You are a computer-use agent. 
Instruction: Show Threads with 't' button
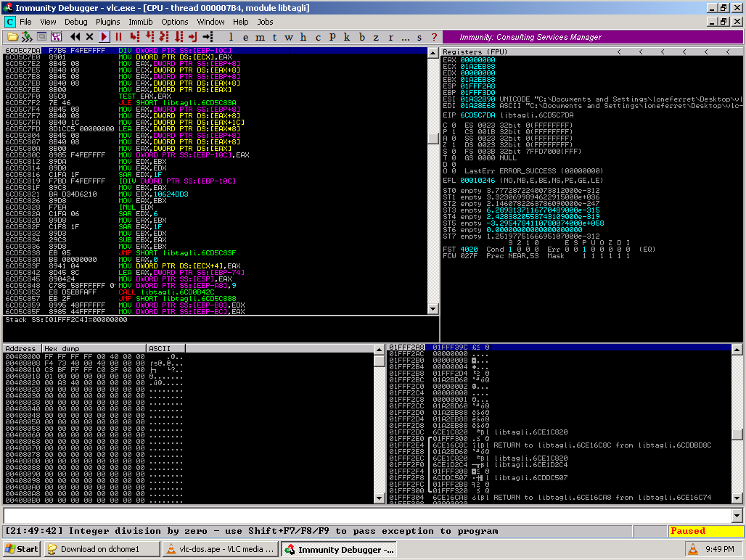[274, 37]
